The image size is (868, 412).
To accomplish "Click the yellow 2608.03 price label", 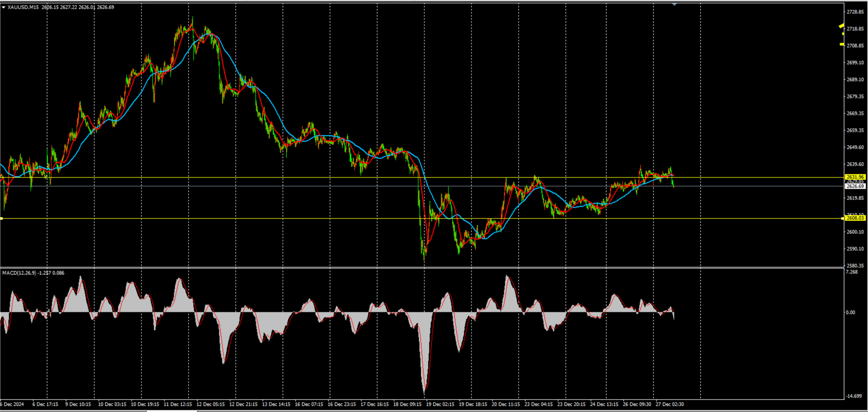I will tap(855, 218).
